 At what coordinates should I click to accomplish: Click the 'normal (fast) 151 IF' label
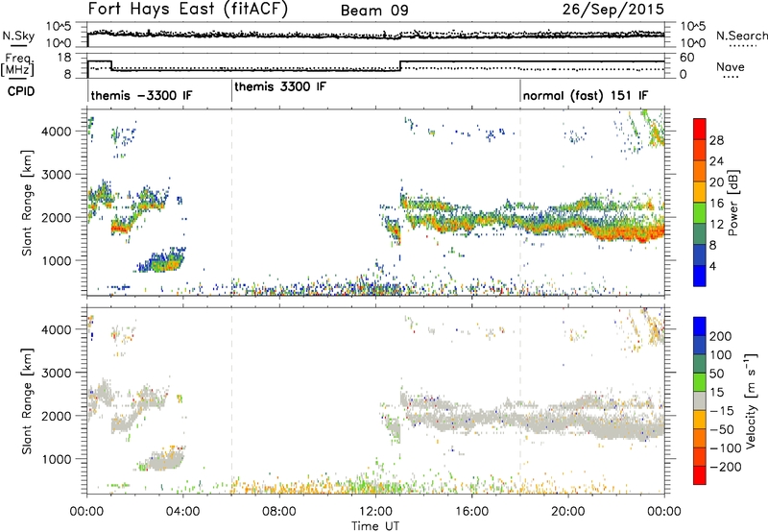586,95
